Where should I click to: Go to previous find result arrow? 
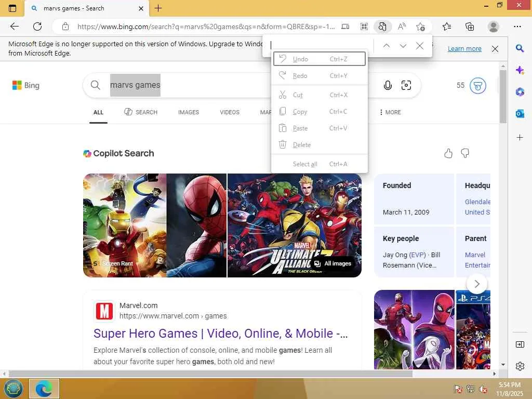coord(387,46)
